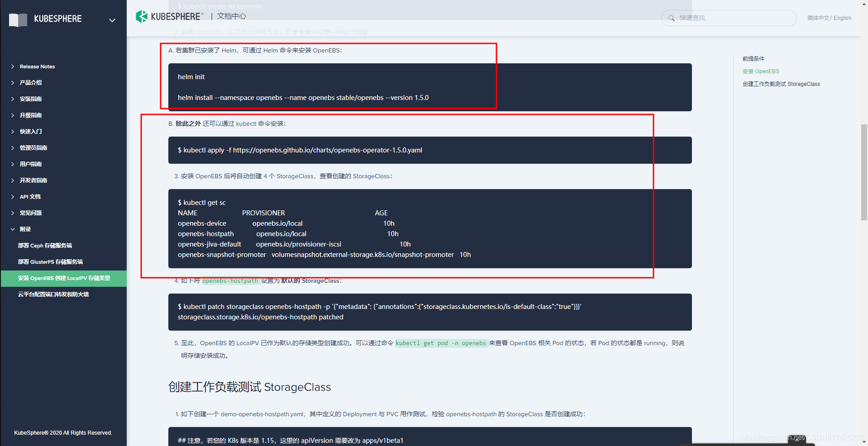Viewport: 868px width, 446px height.
Task: Collapse the 附录 section chevron
Action: (13, 229)
